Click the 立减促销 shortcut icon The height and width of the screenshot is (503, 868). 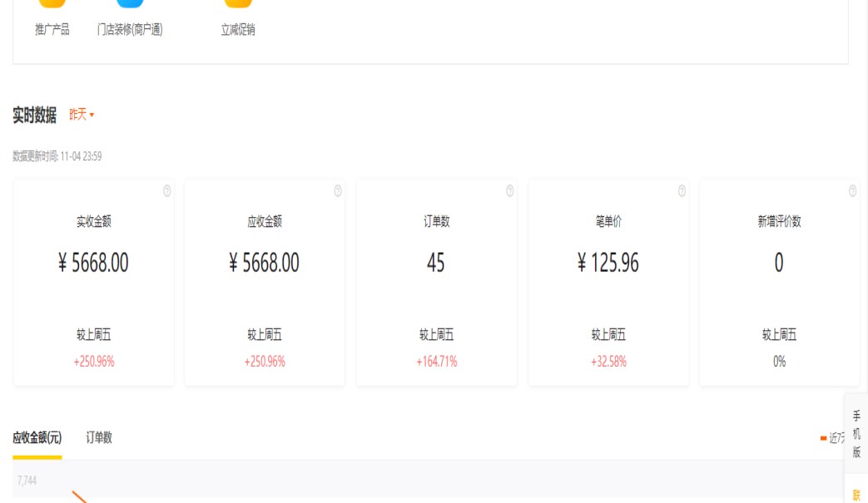tap(238, 4)
